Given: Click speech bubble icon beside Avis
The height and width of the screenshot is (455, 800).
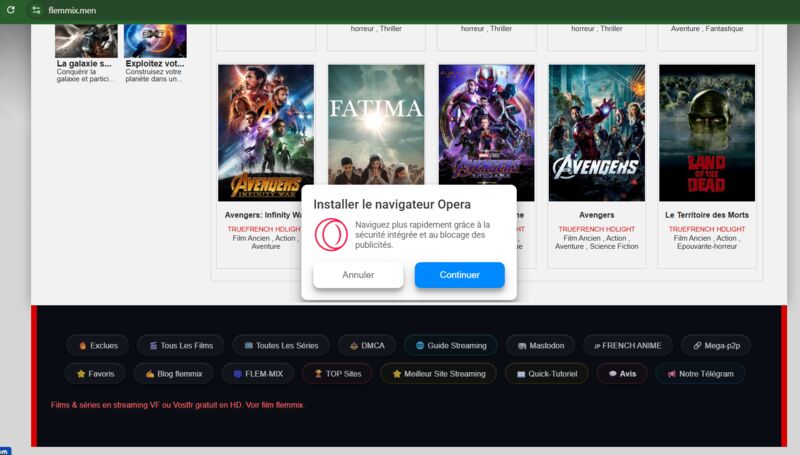Looking at the screenshot, I should pyautogui.click(x=613, y=373).
